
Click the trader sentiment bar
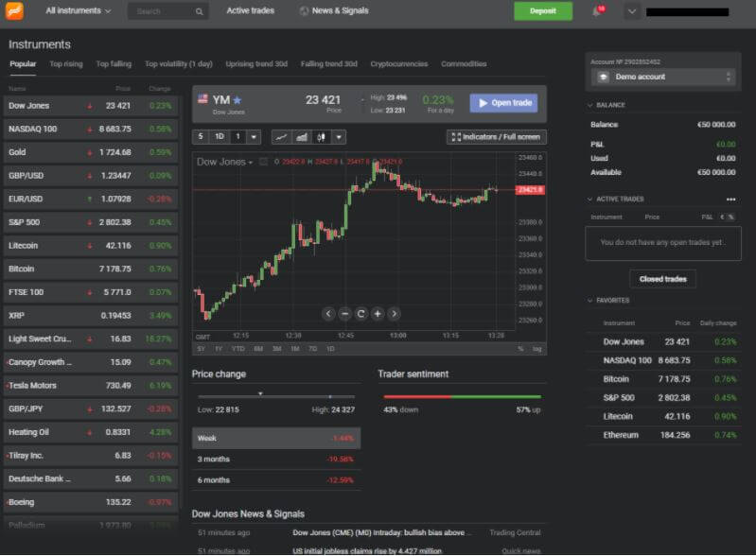pos(463,397)
